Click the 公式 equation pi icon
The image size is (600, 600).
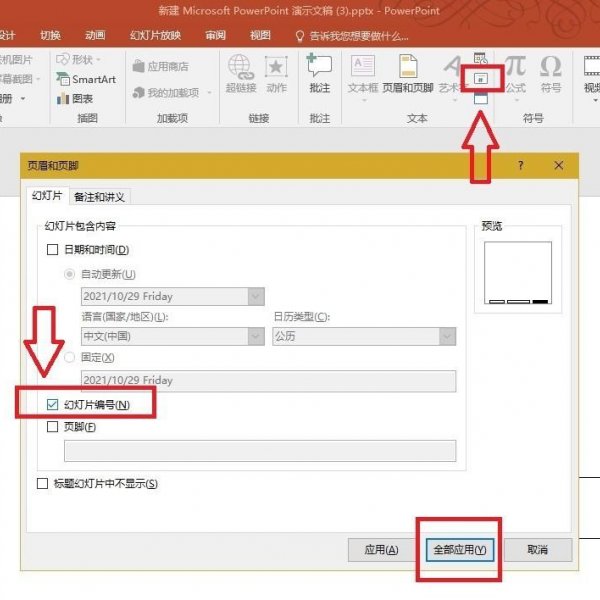point(515,68)
